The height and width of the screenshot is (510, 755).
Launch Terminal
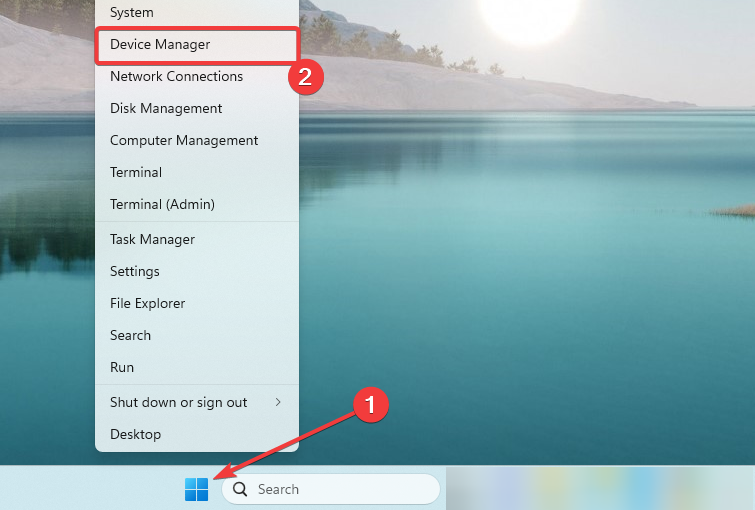197,172
